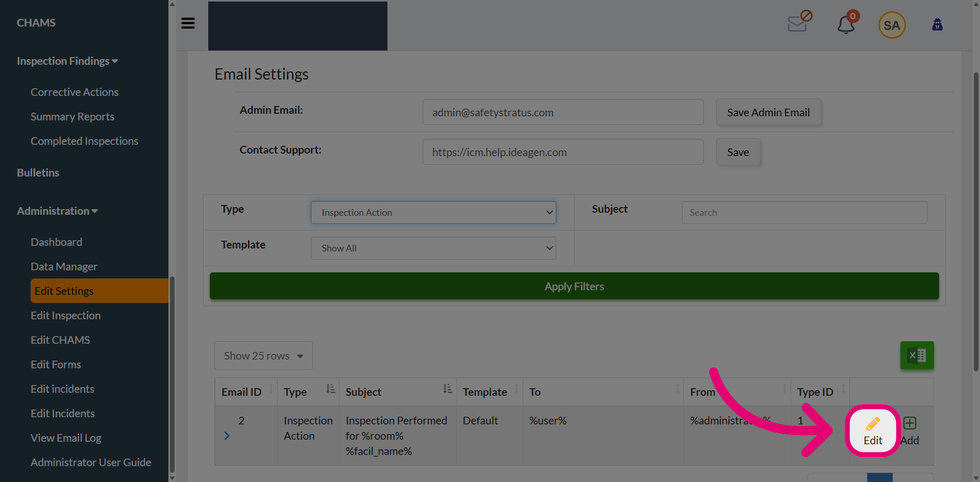Open the mail envelope icon in header
980x482 pixels.
799,22
